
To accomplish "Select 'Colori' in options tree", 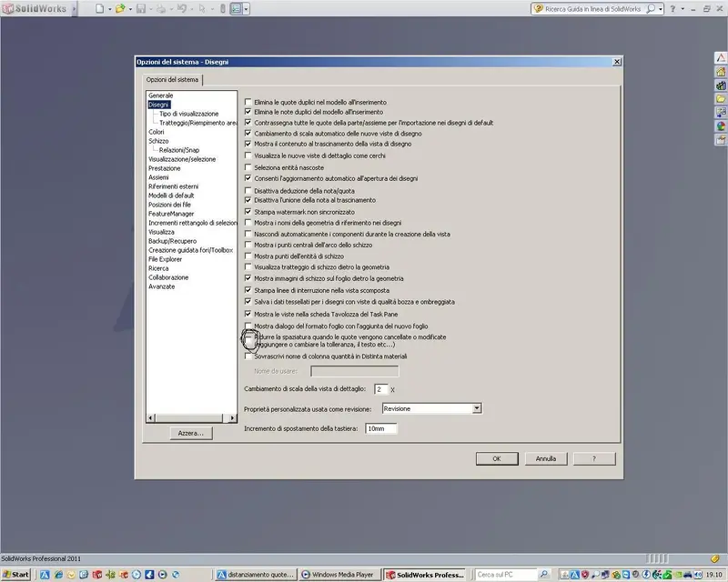I will pyautogui.click(x=156, y=132).
